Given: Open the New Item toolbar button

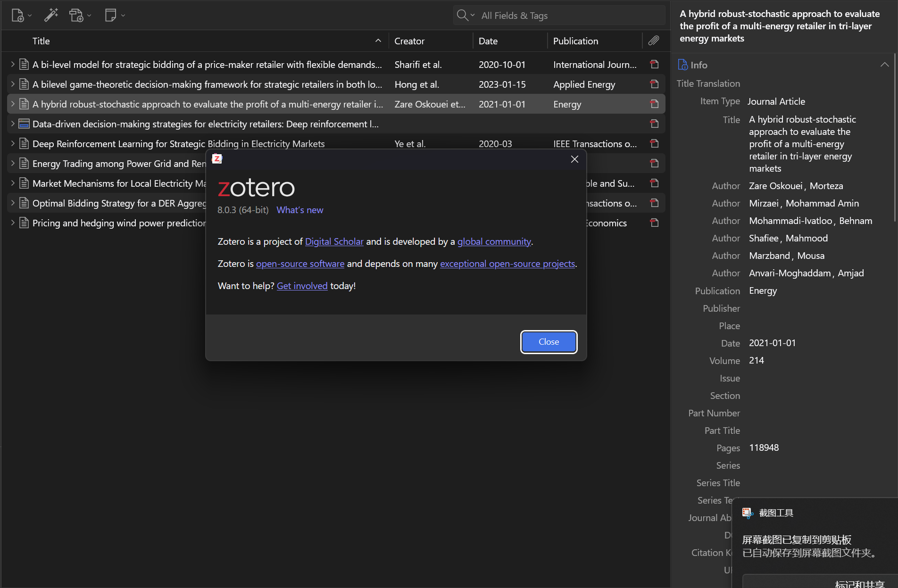Looking at the screenshot, I should coord(21,16).
